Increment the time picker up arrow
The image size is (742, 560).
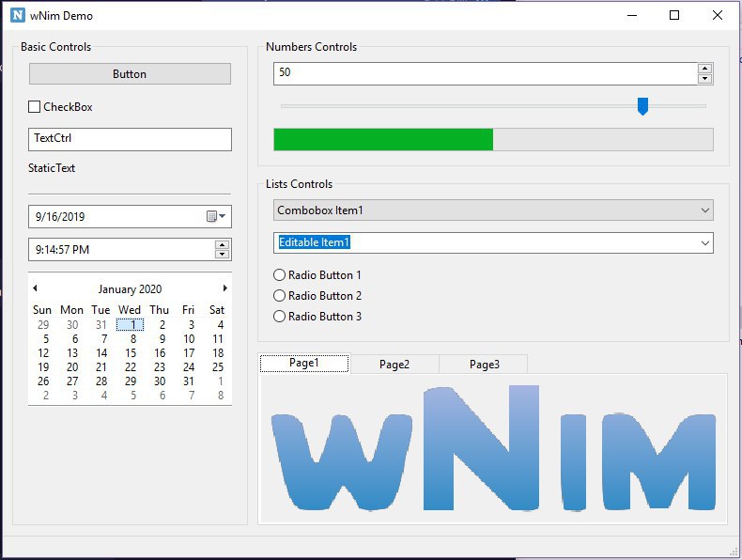pos(222,244)
